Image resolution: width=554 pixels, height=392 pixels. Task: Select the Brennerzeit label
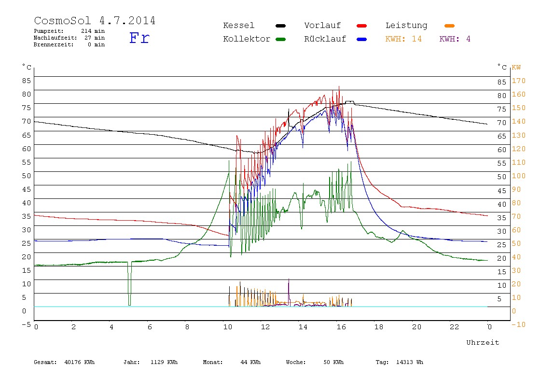click(54, 44)
